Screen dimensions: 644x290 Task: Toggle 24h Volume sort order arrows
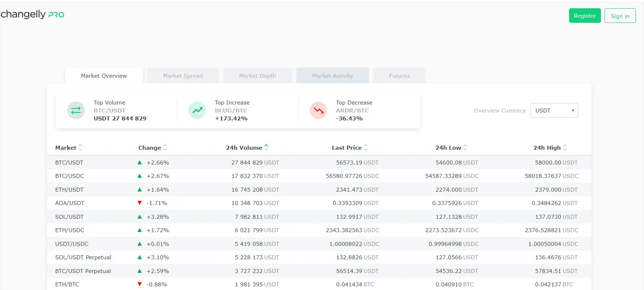(266, 148)
